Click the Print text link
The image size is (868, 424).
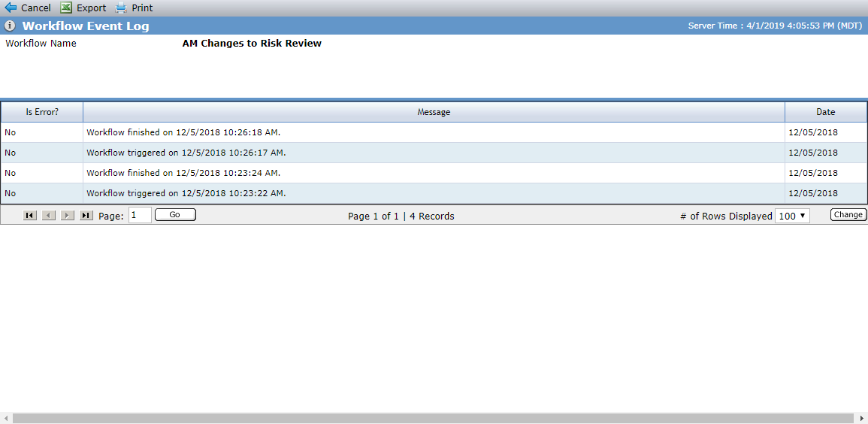pos(142,8)
